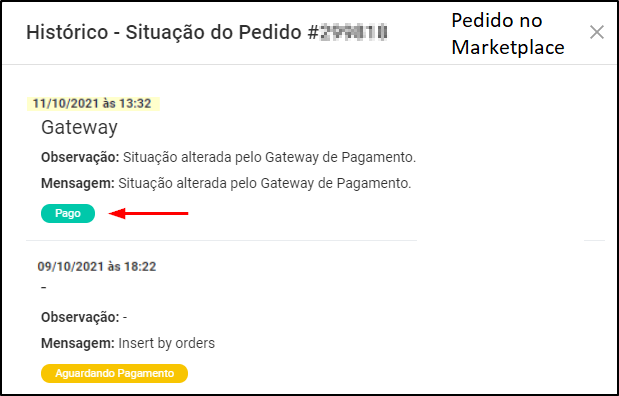Viewport: 619px width, 396px height.
Task: Click the Gateway entry heading
Action: [x=79, y=128]
